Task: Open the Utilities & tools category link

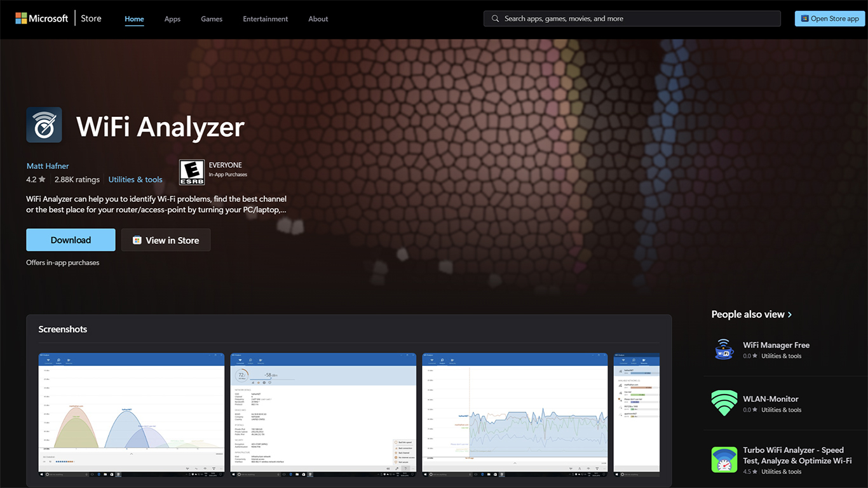Action: (135, 180)
